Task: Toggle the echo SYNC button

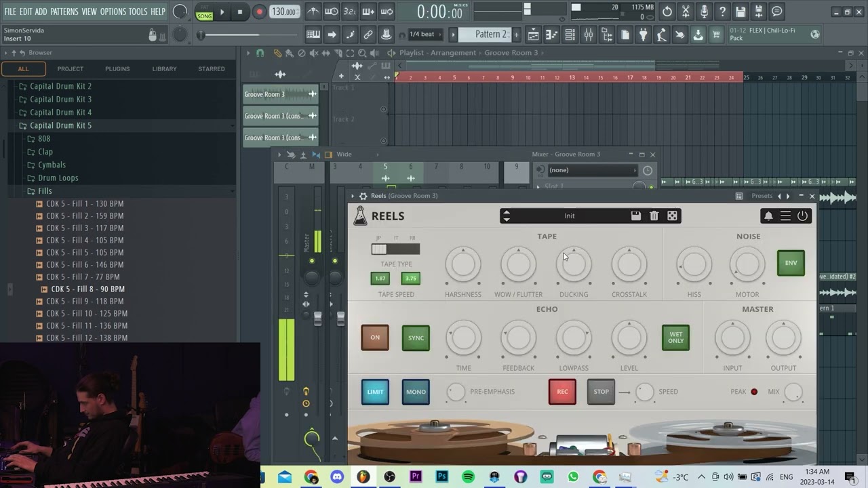Action: [416, 338]
